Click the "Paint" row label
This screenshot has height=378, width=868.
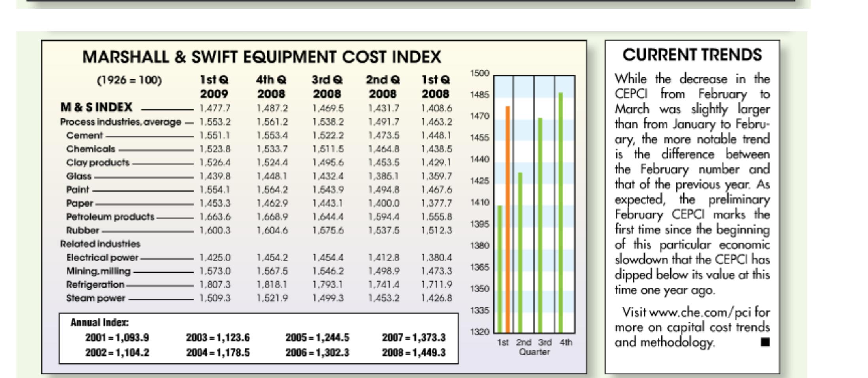click(x=78, y=190)
